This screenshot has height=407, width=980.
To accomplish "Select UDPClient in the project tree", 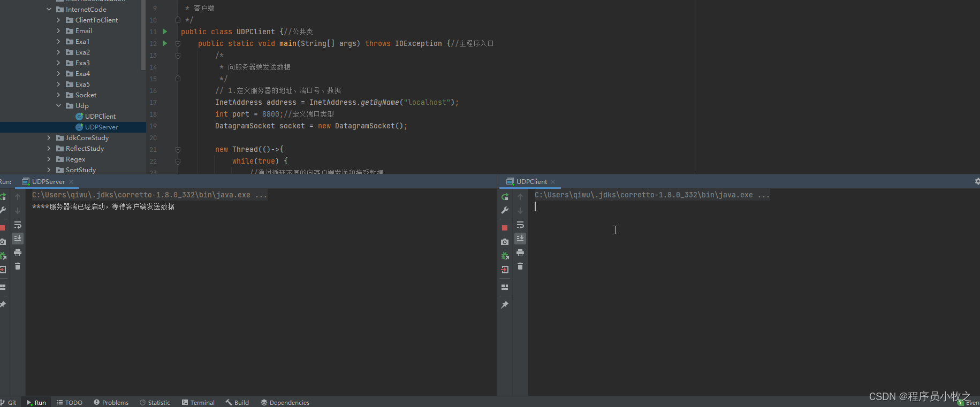I will point(100,116).
